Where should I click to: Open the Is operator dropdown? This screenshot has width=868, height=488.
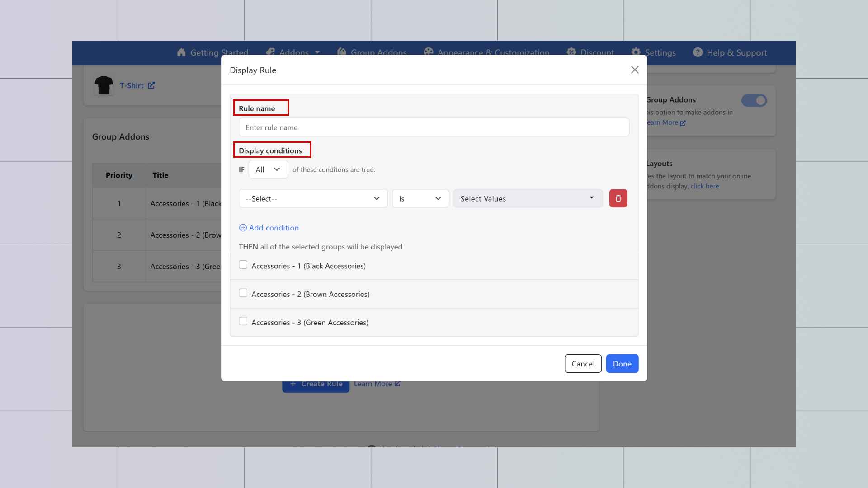pos(420,198)
